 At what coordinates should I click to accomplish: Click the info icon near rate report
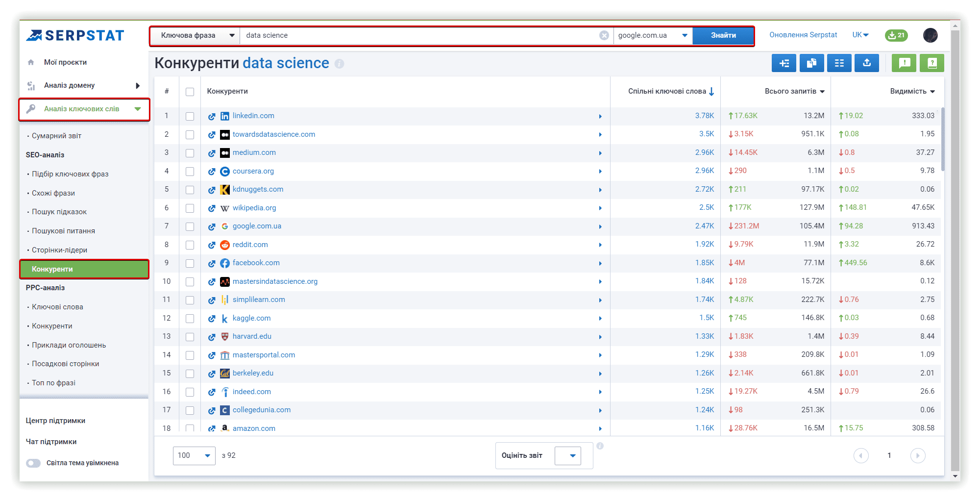pos(600,446)
